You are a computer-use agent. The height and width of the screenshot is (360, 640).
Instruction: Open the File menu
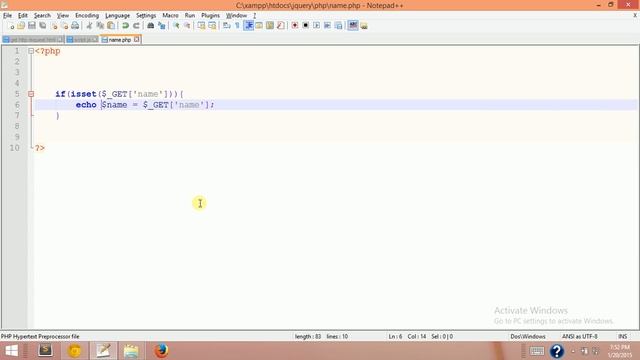coord(7,16)
